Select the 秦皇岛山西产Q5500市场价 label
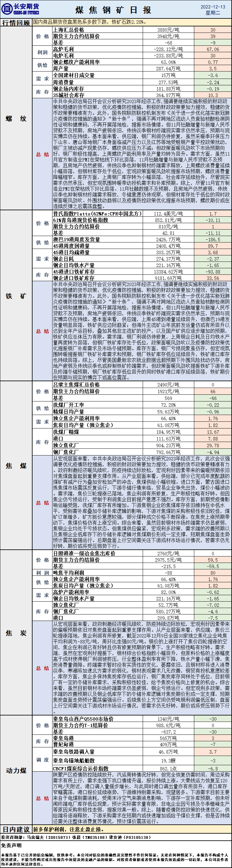 (83, 719)
